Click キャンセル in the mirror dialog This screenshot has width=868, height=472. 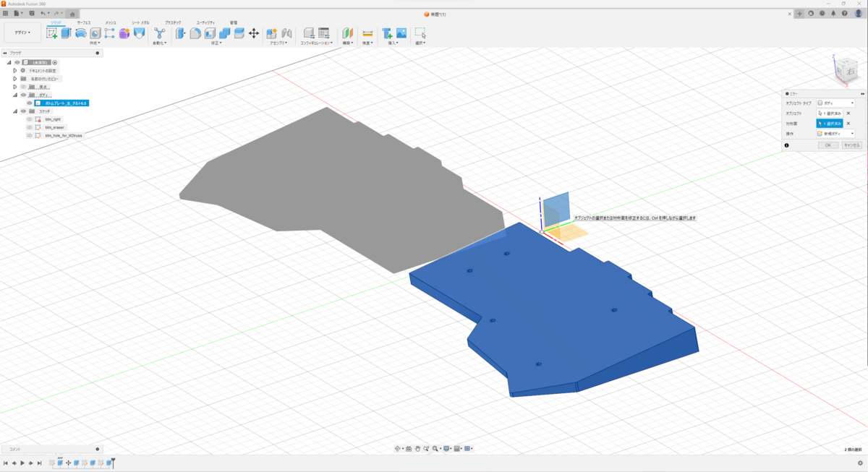(x=851, y=145)
